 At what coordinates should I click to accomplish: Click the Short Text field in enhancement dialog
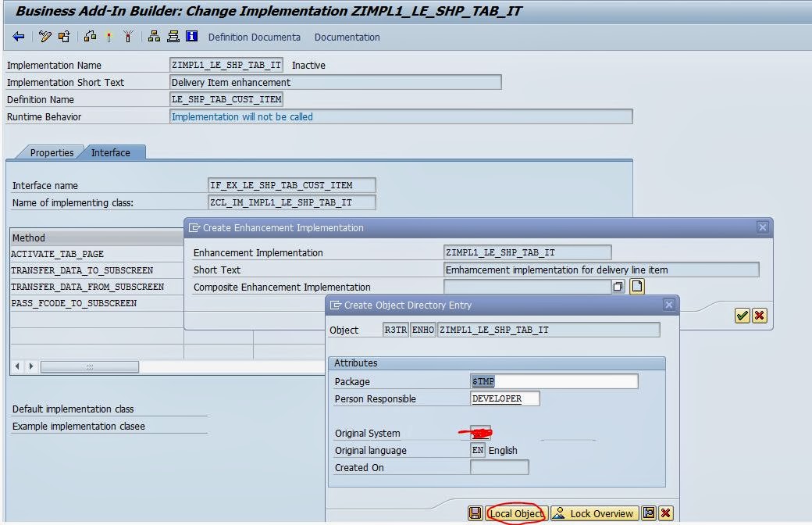tap(602, 270)
